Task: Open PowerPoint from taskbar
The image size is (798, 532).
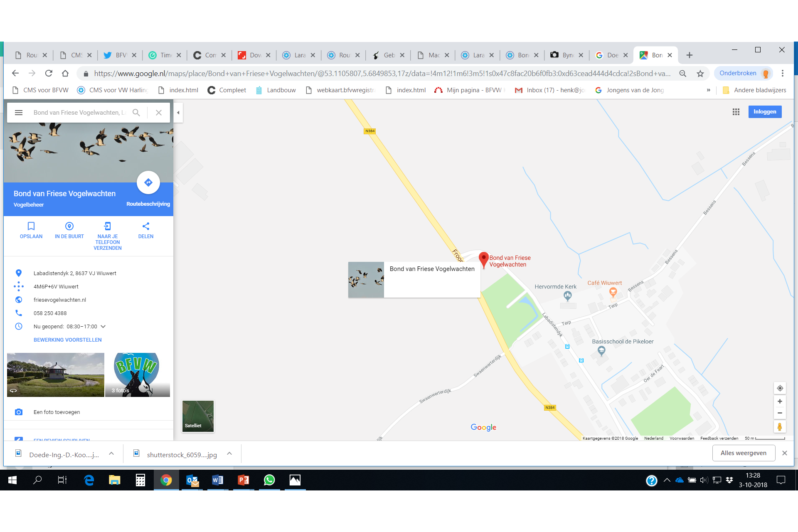Action: coord(244,480)
